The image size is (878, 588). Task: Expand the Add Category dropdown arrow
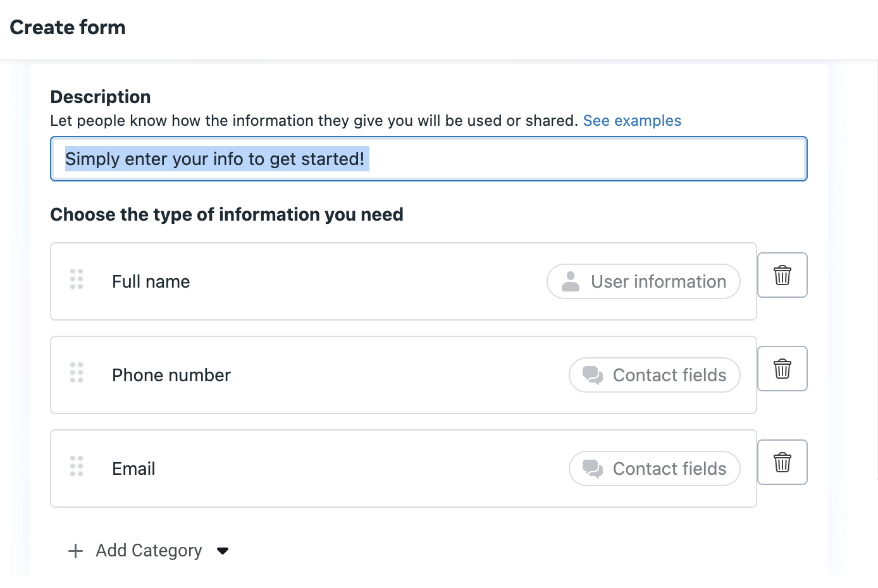pyautogui.click(x=223, y=551)
